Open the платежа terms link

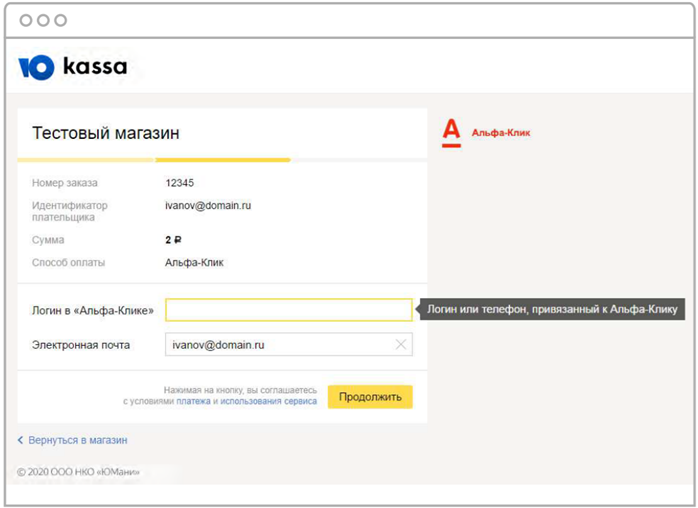coord(193,401)
